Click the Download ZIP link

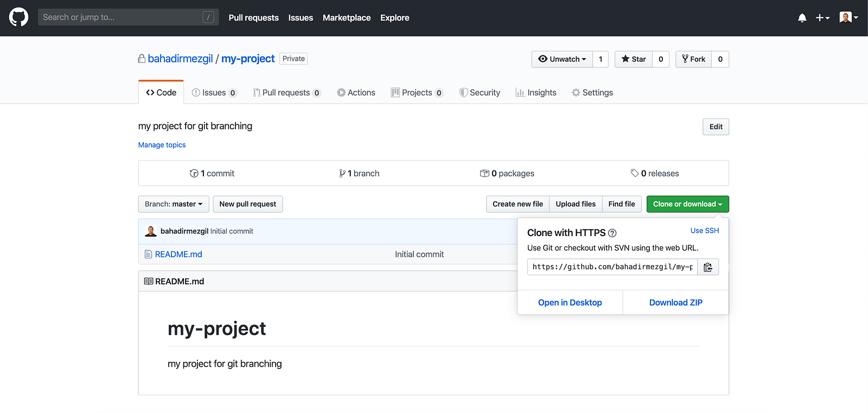(675, 303)
